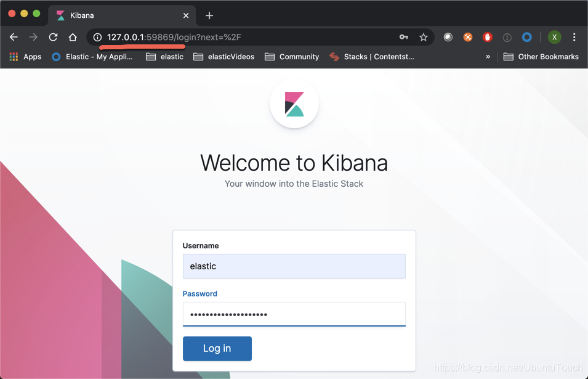Reload the Kibana login page
Screen dimensions: 588x379
53,37
